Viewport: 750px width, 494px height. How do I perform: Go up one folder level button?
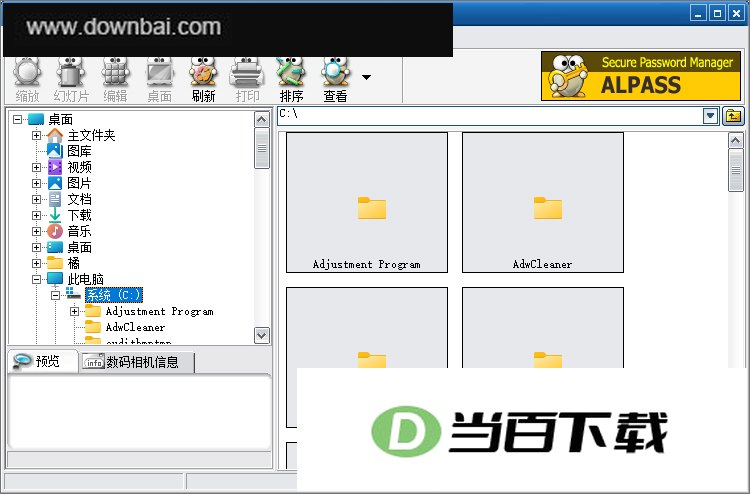pos(733,116)
